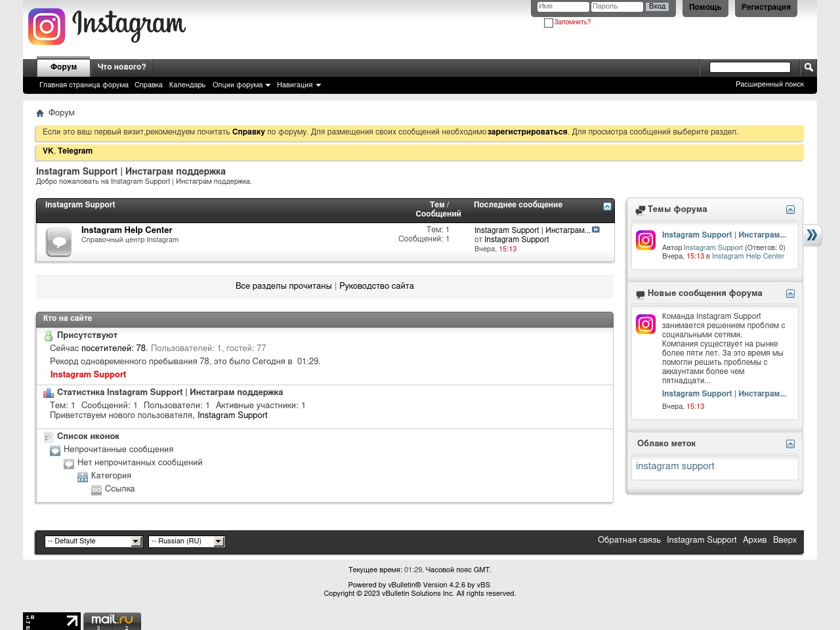This screenshot has height=630, width=840.
Task: Open Руководство сайта link
Action: coord(377,286)
